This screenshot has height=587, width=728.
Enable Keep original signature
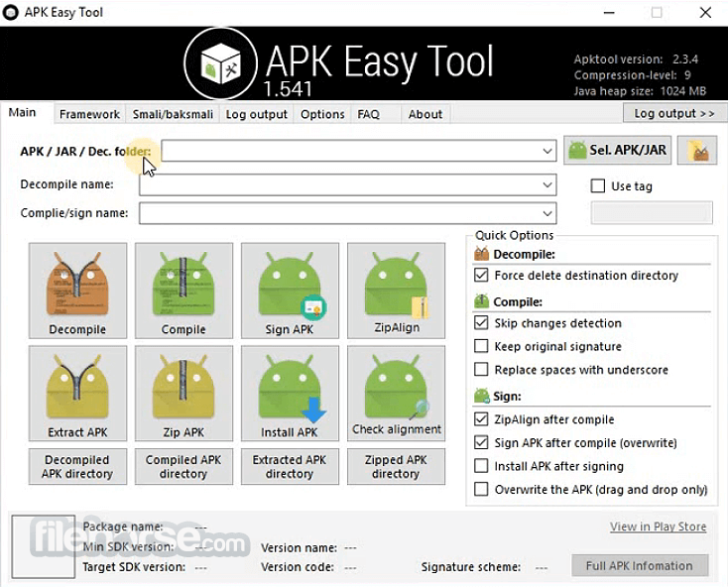(x=481, y=346)
